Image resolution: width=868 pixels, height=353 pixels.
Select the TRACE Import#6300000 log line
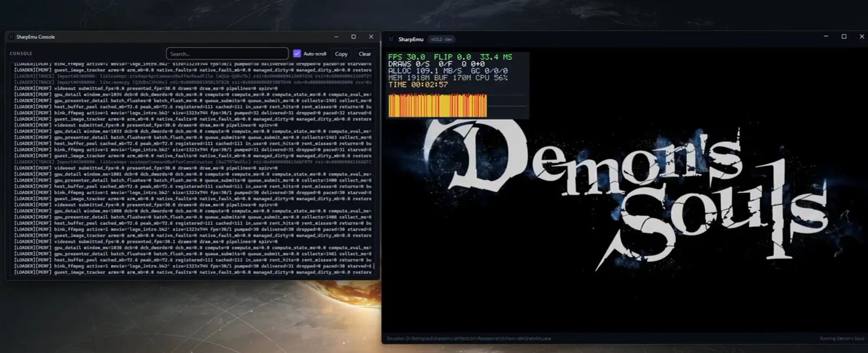click(x=193, y=76)
